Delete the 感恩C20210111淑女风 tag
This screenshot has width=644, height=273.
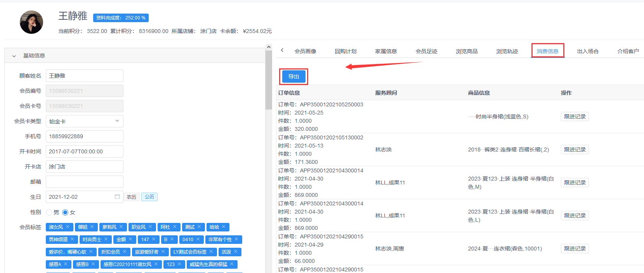click(156, 264)
